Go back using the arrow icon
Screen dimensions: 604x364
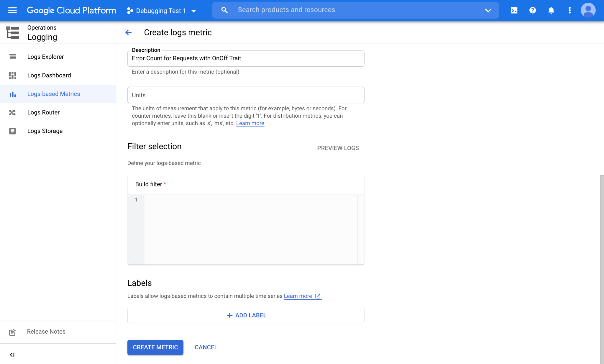(129, 32)
